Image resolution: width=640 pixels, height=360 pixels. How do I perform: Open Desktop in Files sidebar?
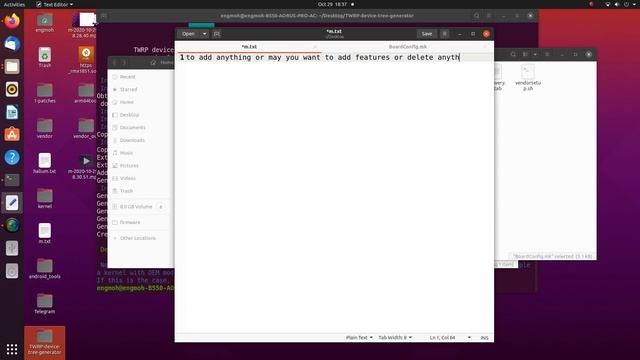click(x=129, y=115)
